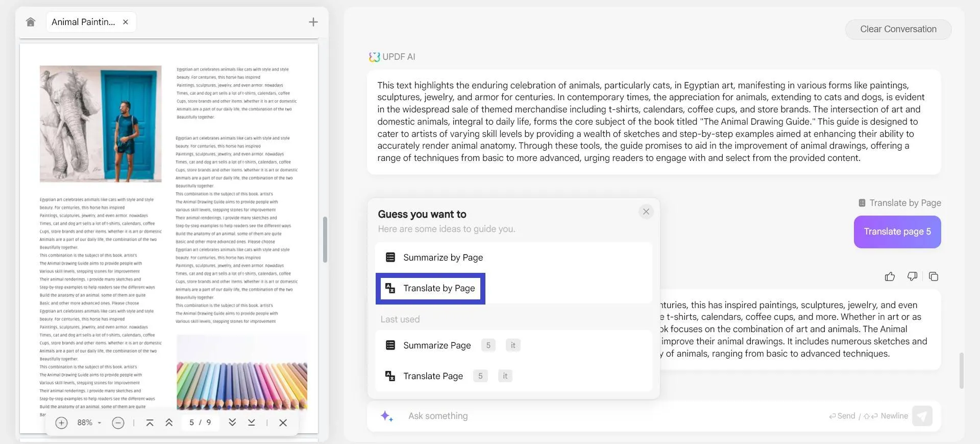Viewport: 980px width, 444px height.
Task: Click the Translate by Page translate icon
Action: (x=390, y=288)
